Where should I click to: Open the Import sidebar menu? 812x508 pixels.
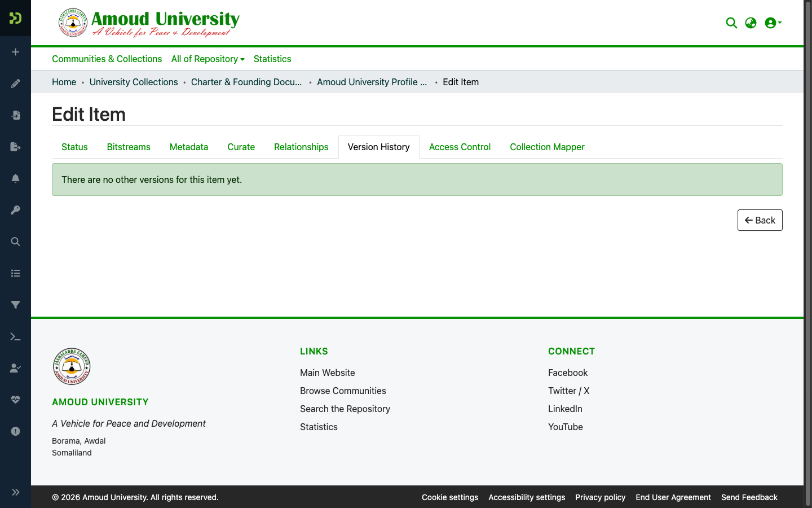15,115
